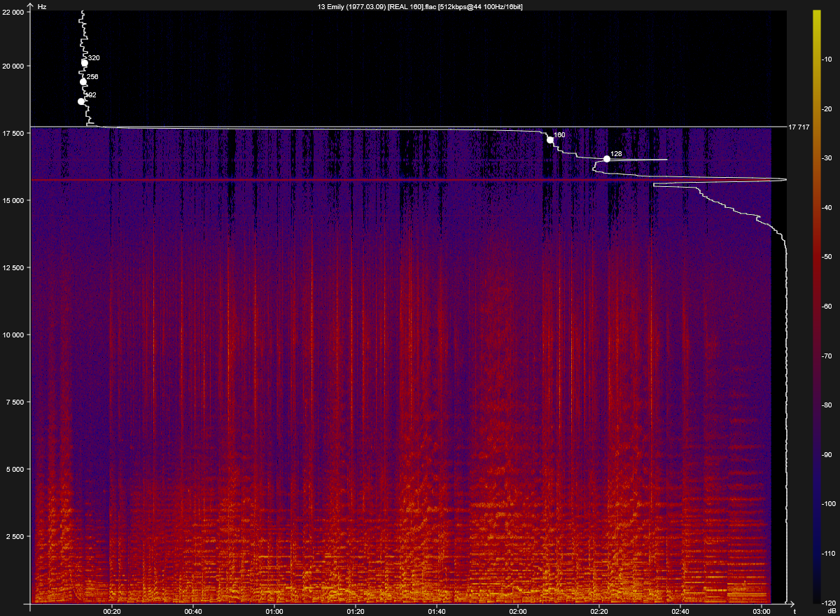This screenshot has height=616, width=840.
Task: Click the '02:00' time axis label
Action: [x=518, y=610]
